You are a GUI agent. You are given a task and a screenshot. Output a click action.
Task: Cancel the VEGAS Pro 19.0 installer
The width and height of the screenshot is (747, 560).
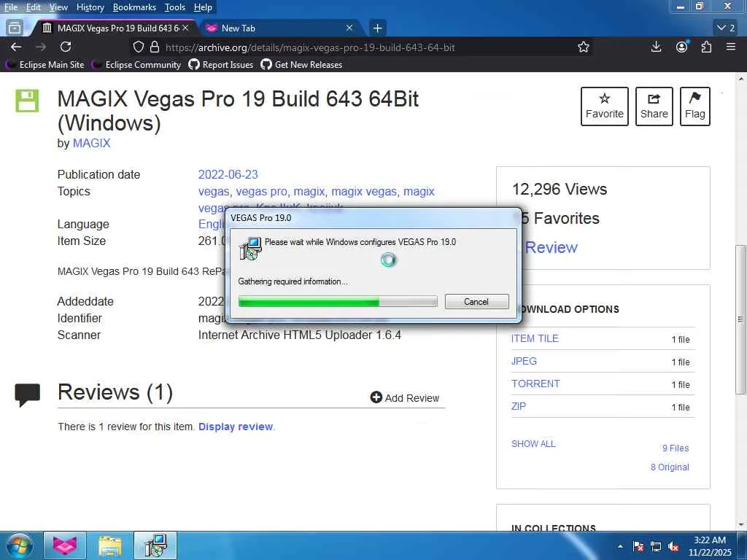coord(476,301)
